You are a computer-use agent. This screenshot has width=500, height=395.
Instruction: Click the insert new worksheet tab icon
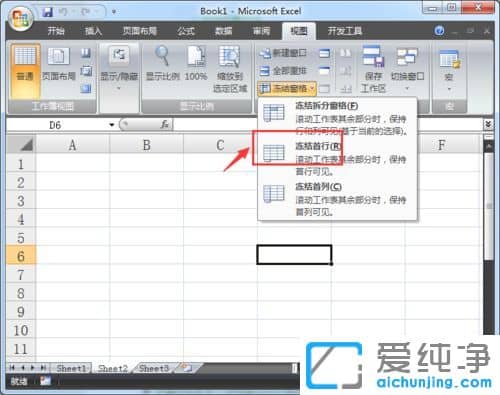(187, 368)
